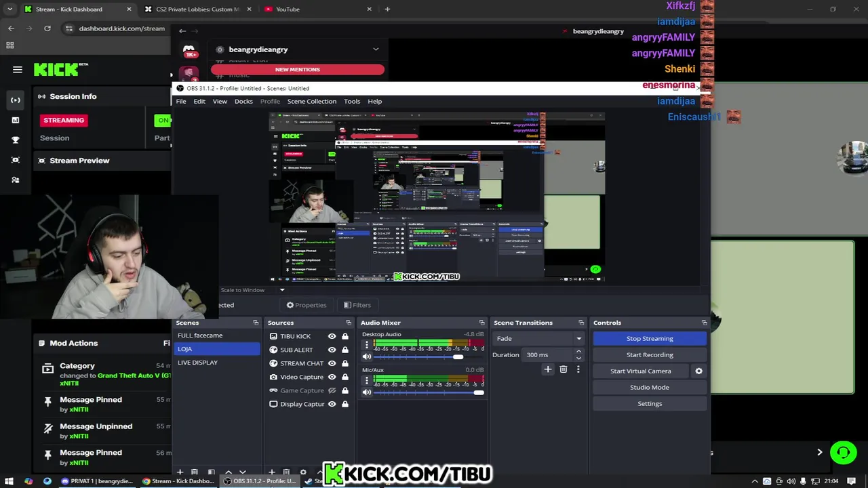
Task: Open a new browser tab
Action: (387, 9)
